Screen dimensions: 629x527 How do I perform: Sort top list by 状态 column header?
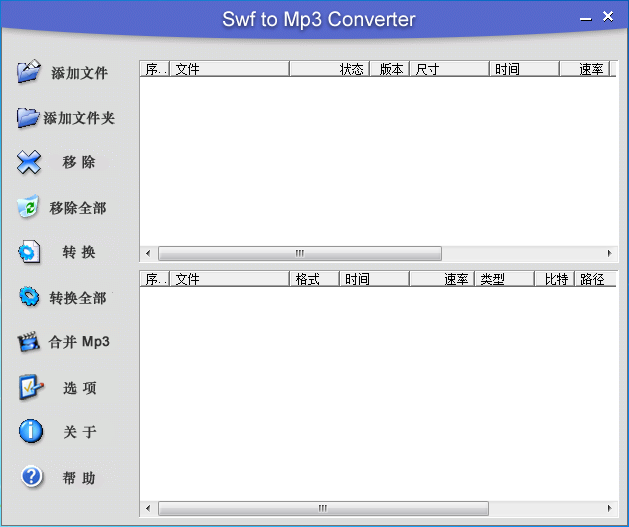point(329,69)
